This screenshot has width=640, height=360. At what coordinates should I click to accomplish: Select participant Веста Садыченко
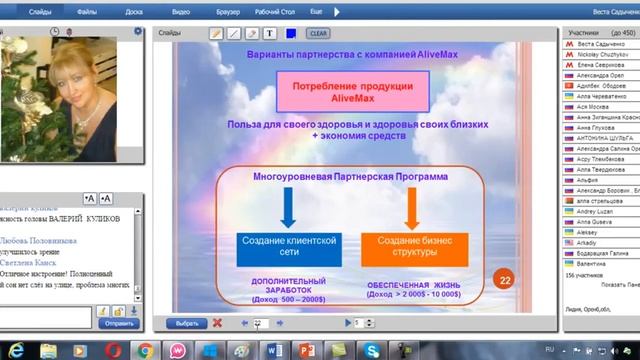coord(601,44)
